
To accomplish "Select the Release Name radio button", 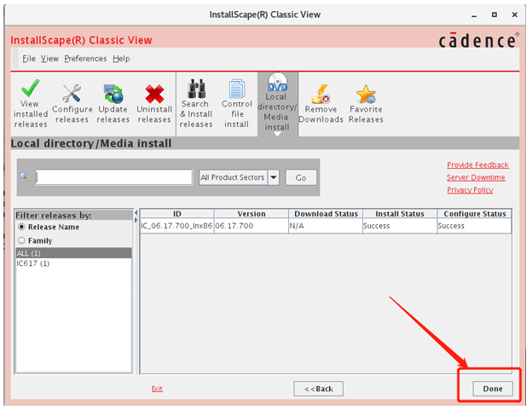I will pos(22,228).
